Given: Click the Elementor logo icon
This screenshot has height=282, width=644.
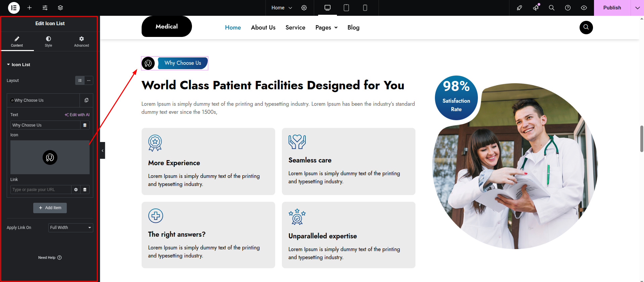Looking at the screenshot, I should click(x=14, y=8).
